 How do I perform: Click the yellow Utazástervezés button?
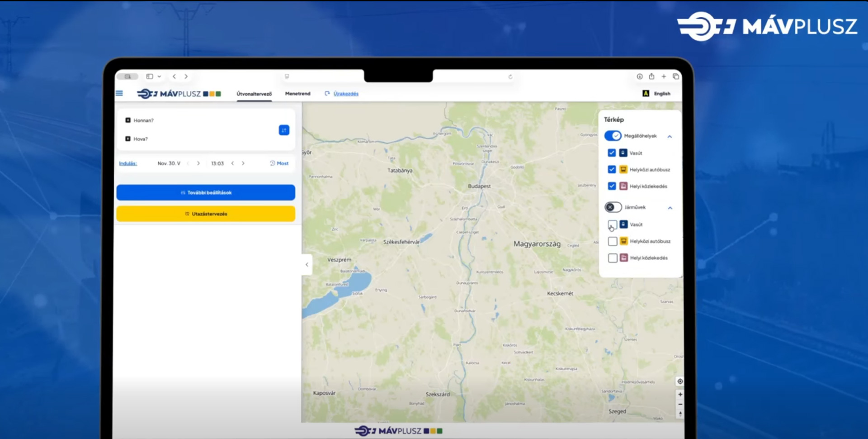point(206,214)
